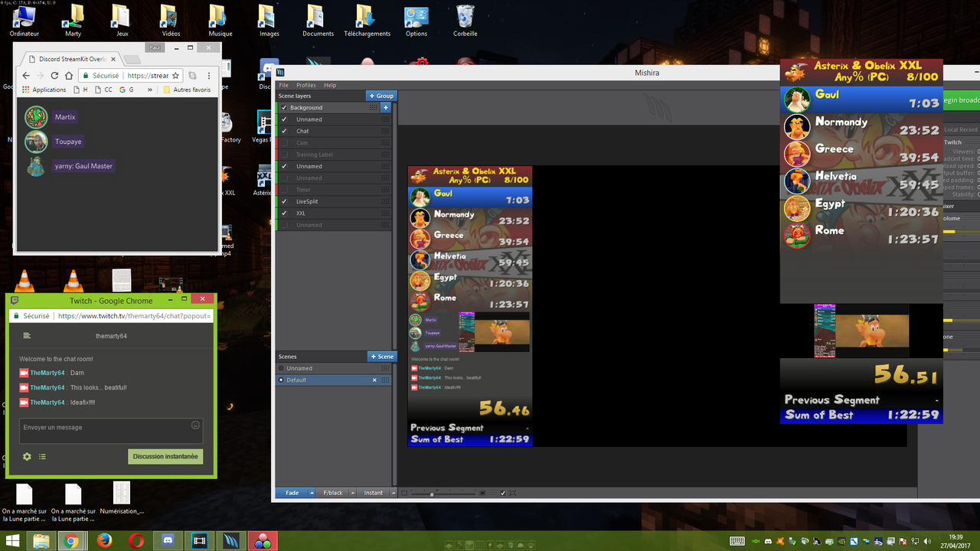
Task: Click the home icon in the Discord StreamKit Chrome window
Action: [69, 76]
